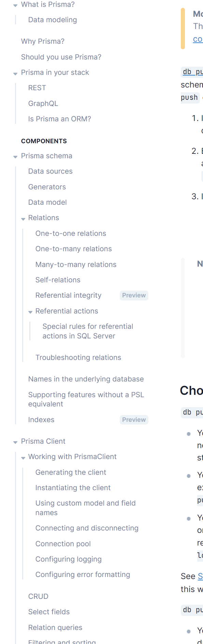Collapse the Prisma Client section
The height and width of the screenshot is (644, 203).
(15, 442)
